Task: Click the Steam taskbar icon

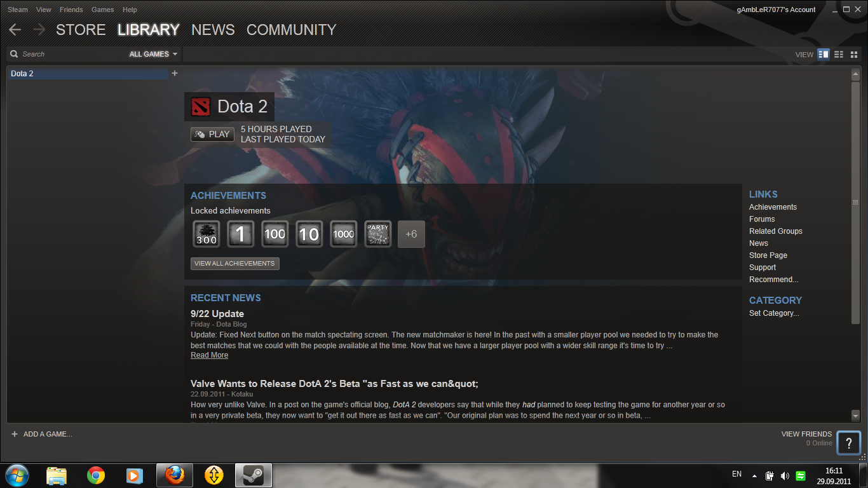Action: click(254, 475)
